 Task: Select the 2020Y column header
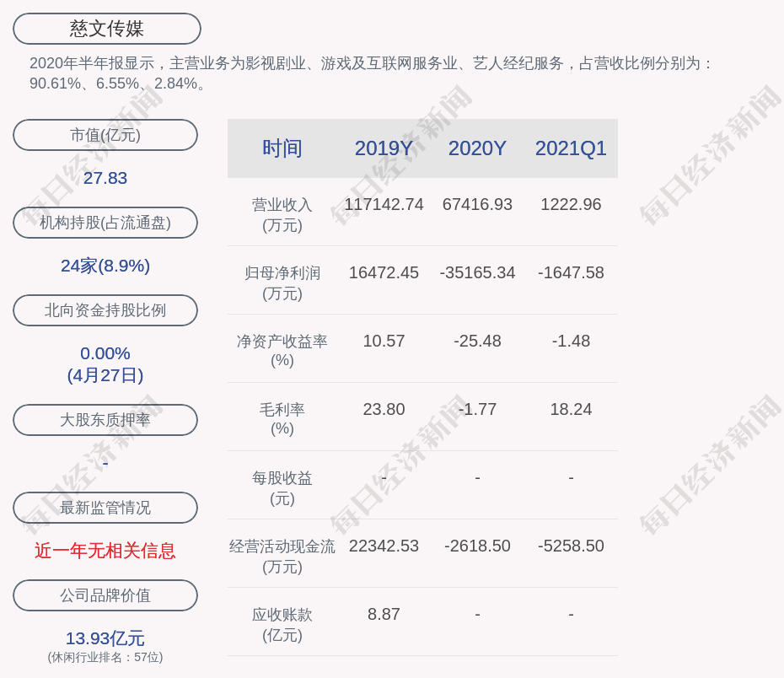(x=477, y=148)
